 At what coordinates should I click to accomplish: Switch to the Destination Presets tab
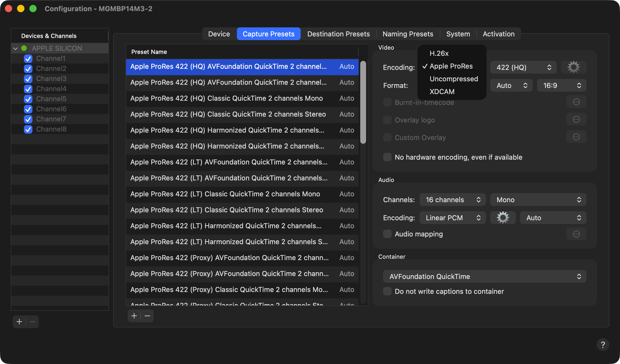coord(338,34)
